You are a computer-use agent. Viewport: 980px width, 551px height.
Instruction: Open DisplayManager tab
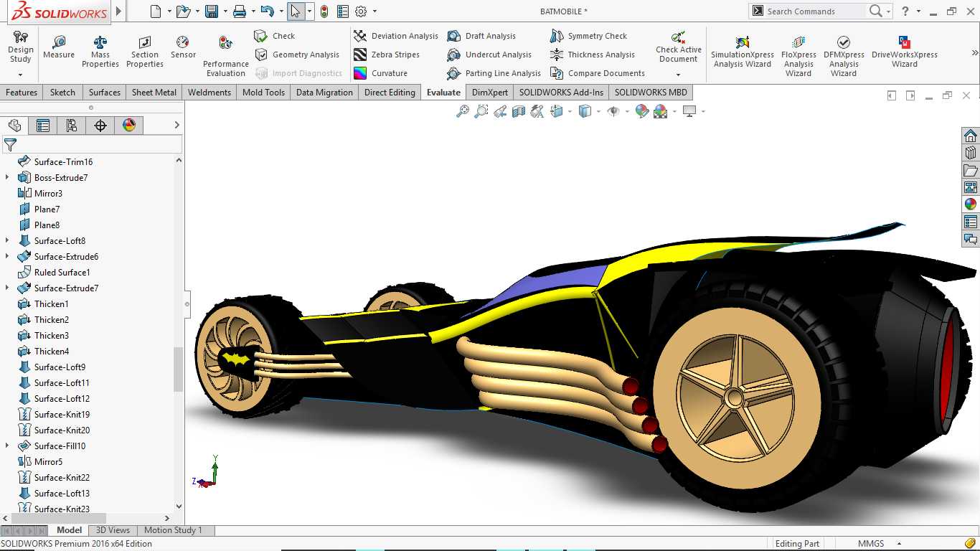129,126
